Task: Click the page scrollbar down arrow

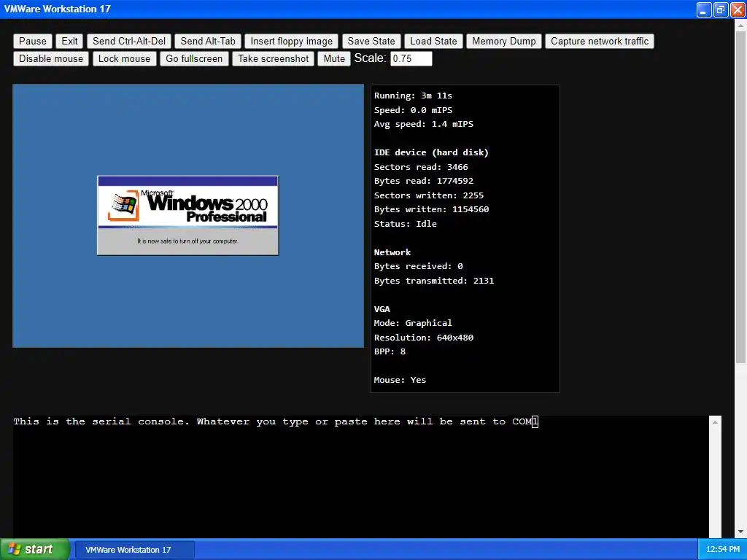Action: point(740,532)
